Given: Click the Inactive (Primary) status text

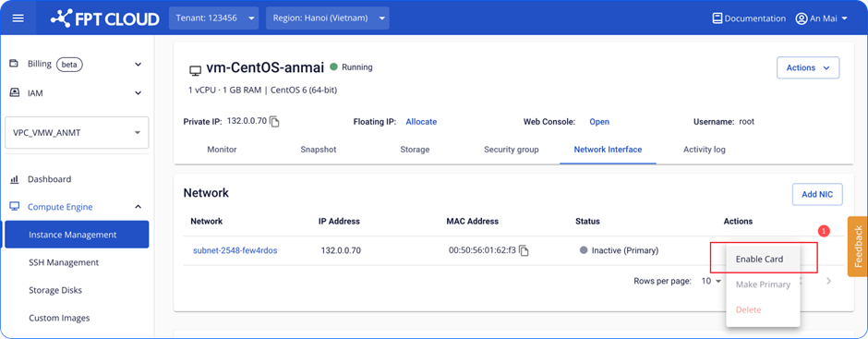Looking at the screenshot, I should pos(625,250).
